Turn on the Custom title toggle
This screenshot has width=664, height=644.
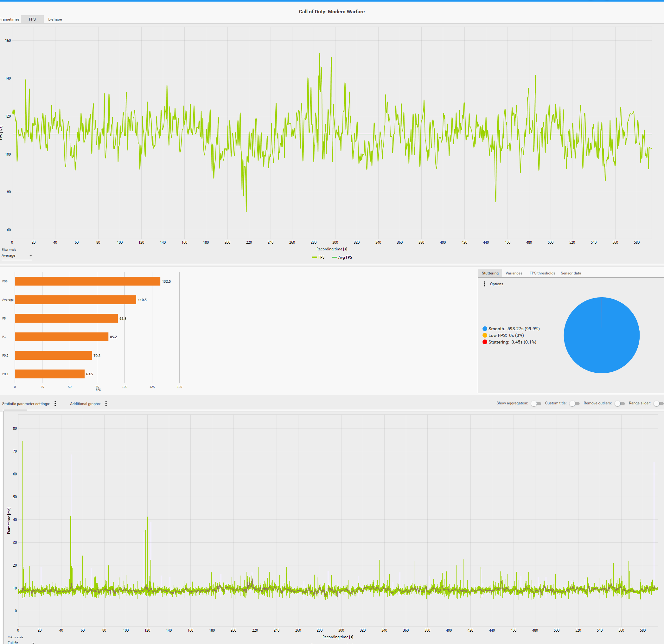pos(574,403)
